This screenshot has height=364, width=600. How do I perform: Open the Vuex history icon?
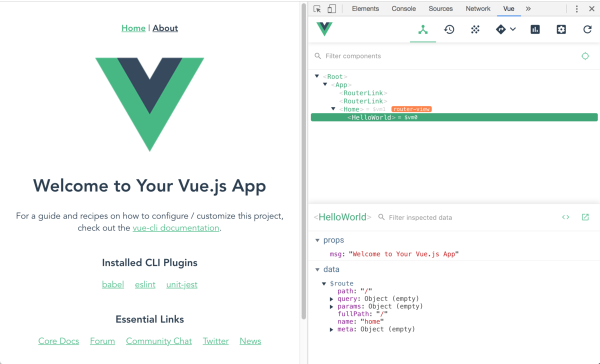(x=449, y=29)
